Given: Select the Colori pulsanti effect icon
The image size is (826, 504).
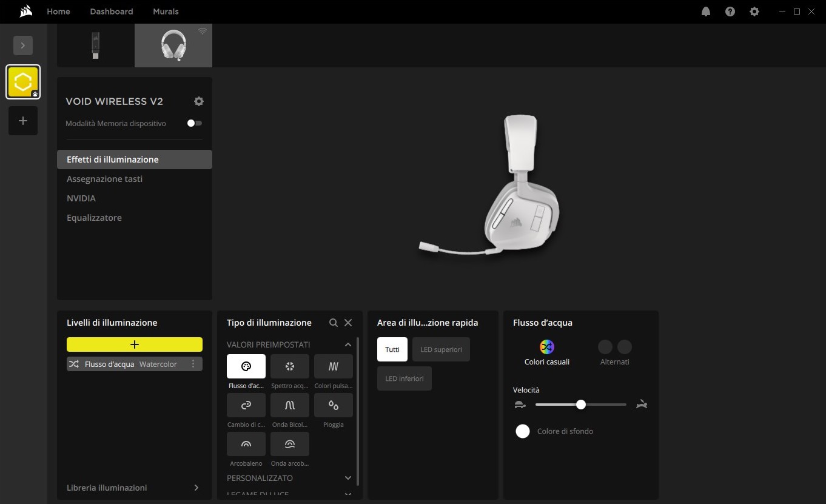Looking at the screenshot, I should pyautogui.click(x=333, y=366).
